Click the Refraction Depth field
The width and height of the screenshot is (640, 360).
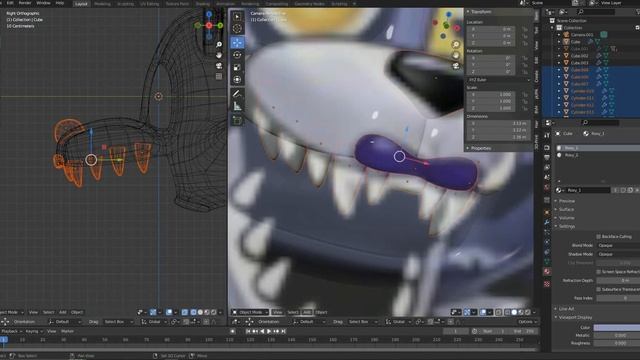tap(618, 281)
